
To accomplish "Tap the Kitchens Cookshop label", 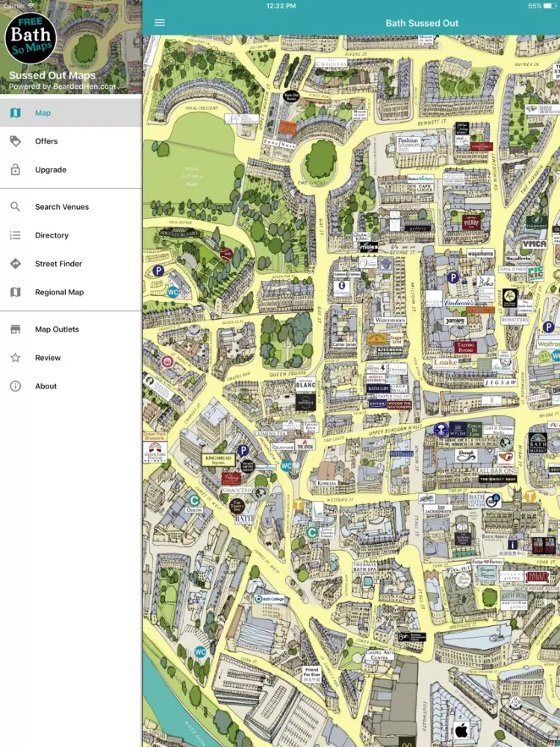I will (x=390, y=351).
